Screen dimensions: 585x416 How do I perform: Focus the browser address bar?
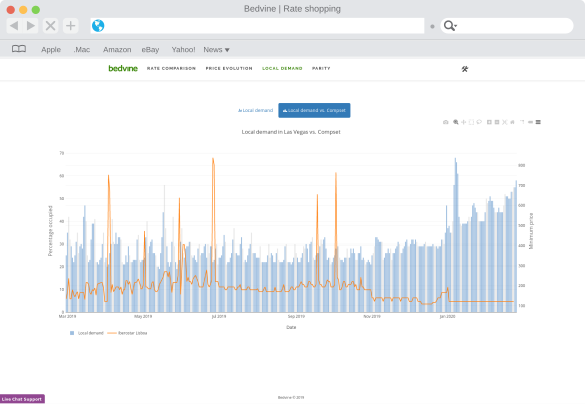pos(257,26)
